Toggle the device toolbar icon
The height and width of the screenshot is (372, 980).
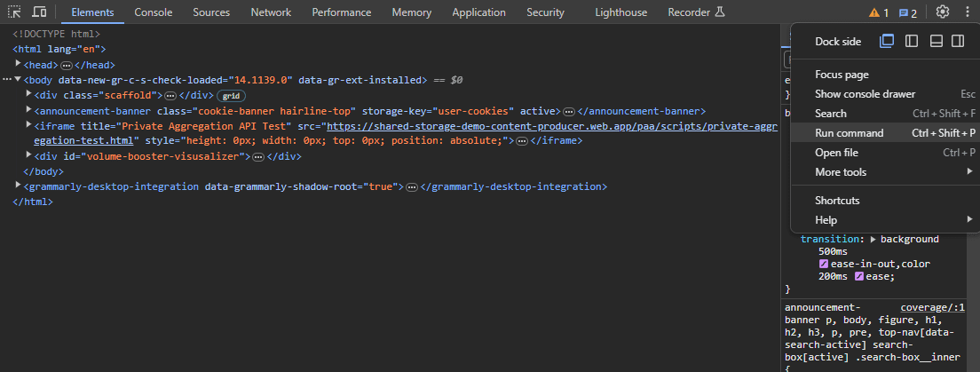point(39,12)
